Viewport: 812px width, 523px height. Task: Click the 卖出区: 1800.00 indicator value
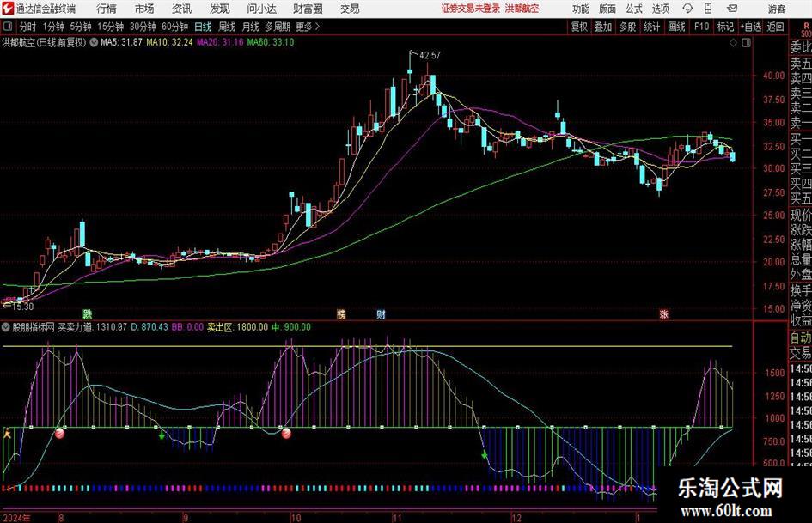click(238, 327)
